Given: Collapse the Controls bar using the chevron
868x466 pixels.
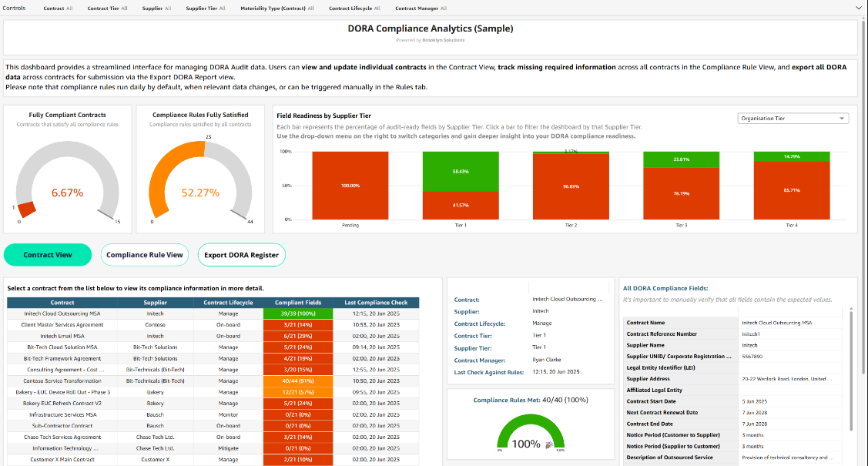Looking at the screenshot, I should coord(859,8).
